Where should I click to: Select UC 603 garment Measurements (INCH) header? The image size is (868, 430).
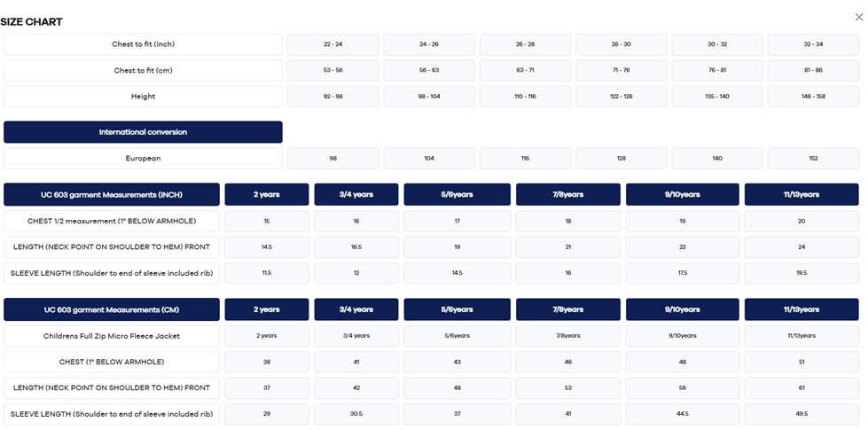click(112, 195)
